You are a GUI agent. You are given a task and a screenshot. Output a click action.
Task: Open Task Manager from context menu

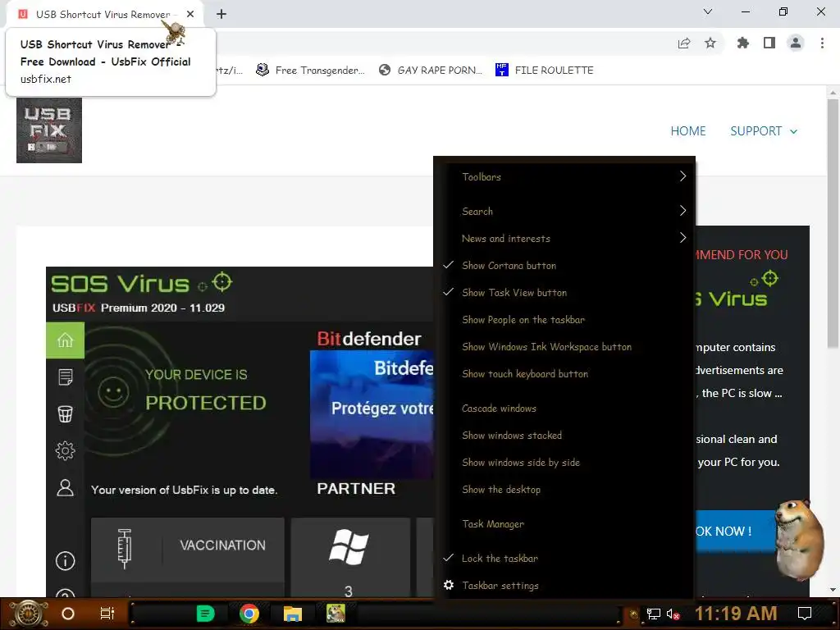tap(564, 524)
